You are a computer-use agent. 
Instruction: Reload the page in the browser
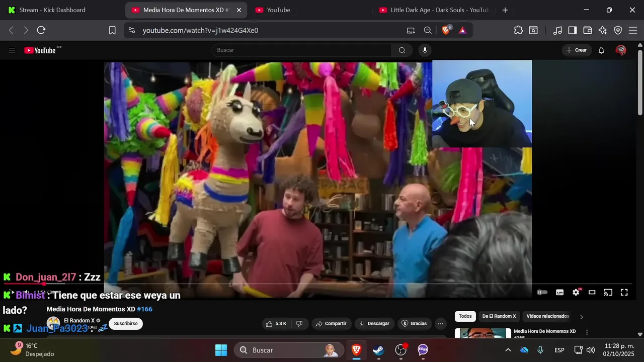click(41, 30)
